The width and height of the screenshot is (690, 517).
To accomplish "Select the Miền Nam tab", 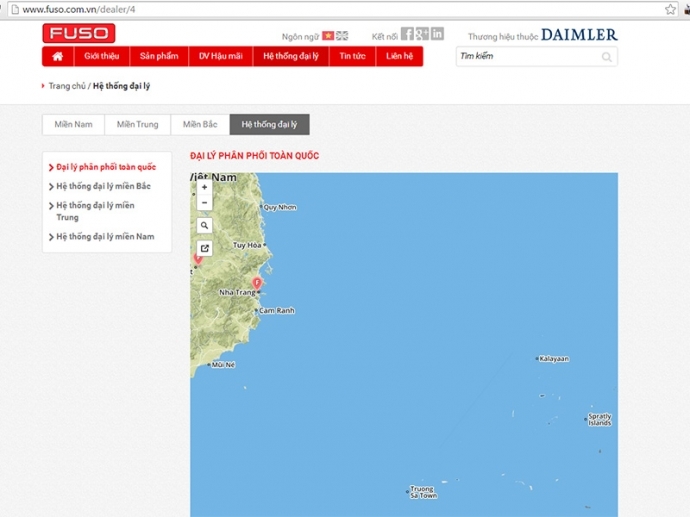I will click(73, 125).
